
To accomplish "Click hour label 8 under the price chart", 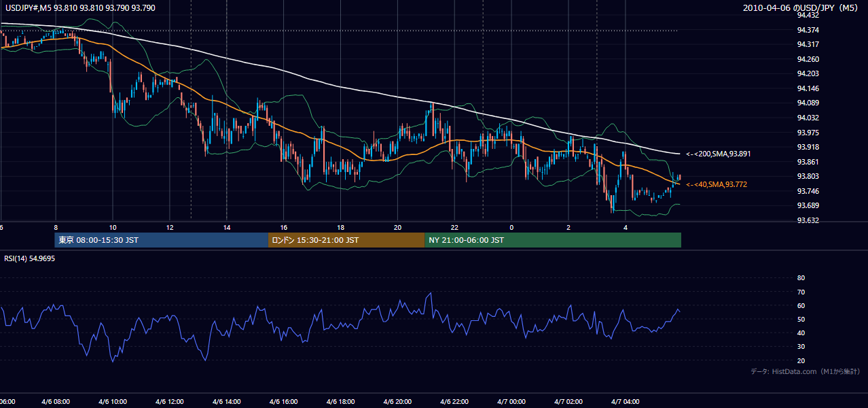I will point(56,227).
